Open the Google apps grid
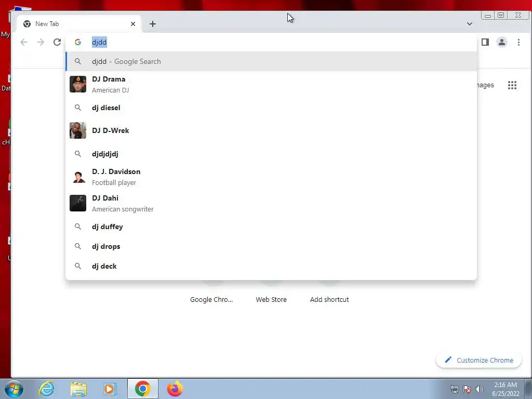The image size is (532, 399). click(512, 85)
